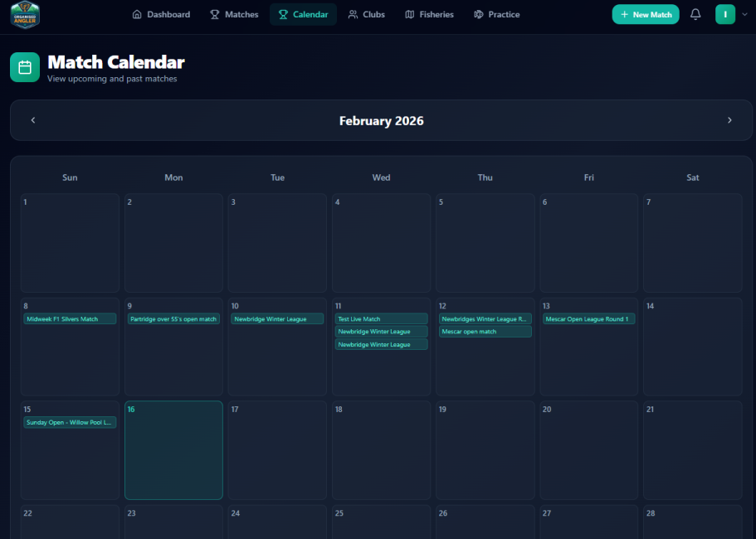The height and width of the screenshot is (539, 756).
Task: Select the Test Live Match event
Action: pyautogui.click(x=381, y=319)
